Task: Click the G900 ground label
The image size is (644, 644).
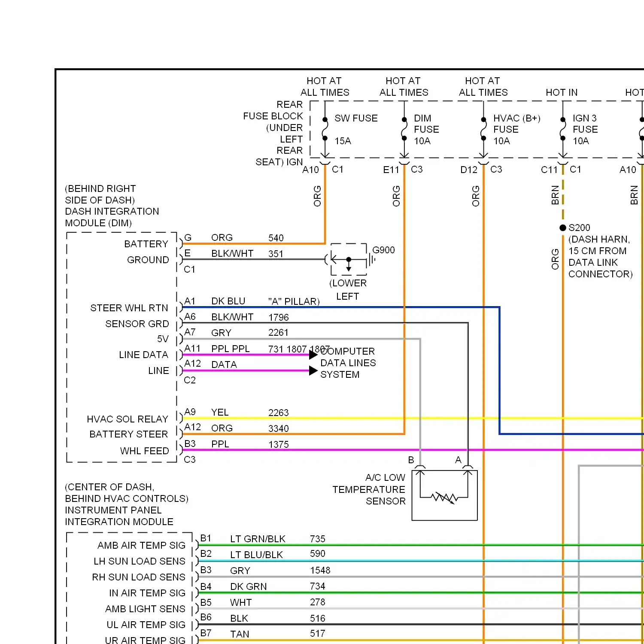Action: (x=383, y=250)
